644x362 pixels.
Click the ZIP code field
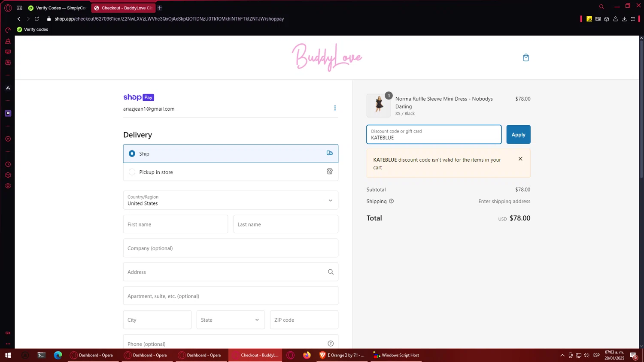click(x=304, y=320)
